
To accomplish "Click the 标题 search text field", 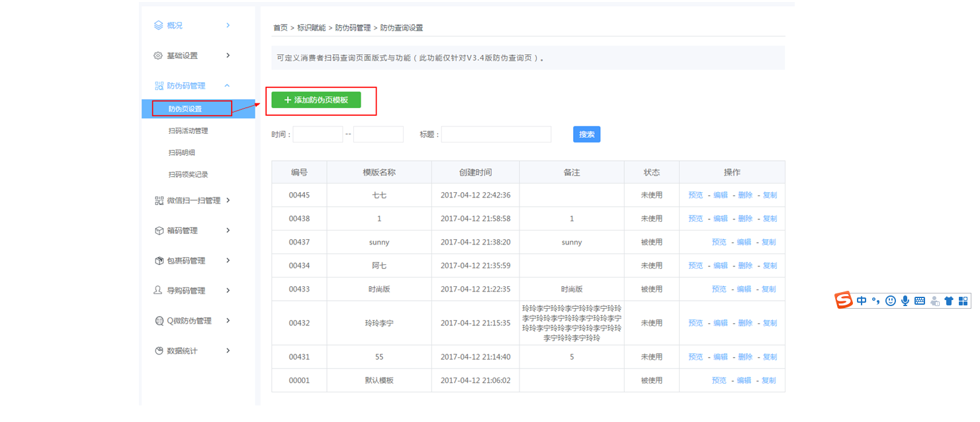I will (496, 134).
